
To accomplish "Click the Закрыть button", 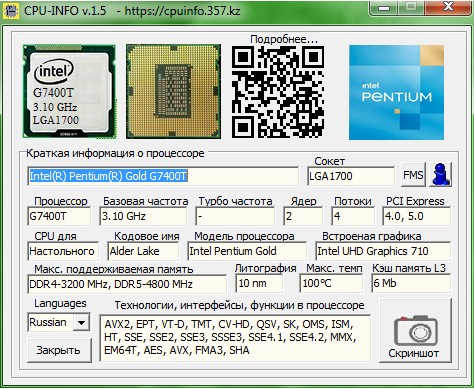I will click(59, 350).
